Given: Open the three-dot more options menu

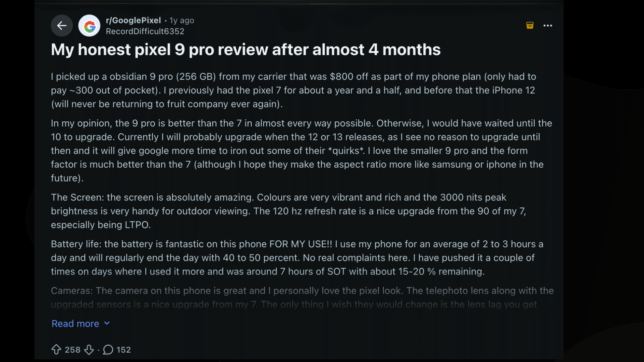Looking at the screenshot, I should coord(548,25).
